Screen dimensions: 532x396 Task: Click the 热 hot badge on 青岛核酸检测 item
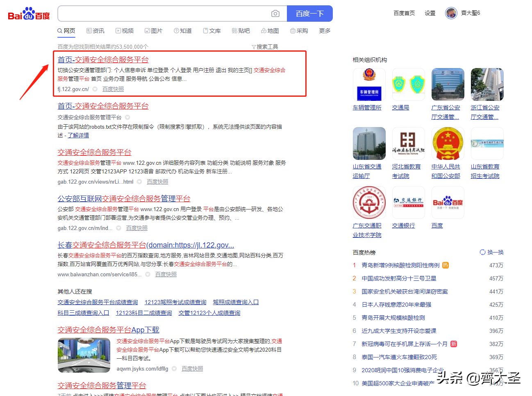446,265
